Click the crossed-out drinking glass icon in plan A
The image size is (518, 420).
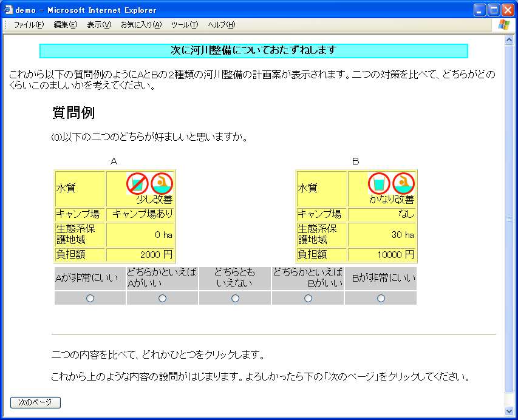click(137, 183)
